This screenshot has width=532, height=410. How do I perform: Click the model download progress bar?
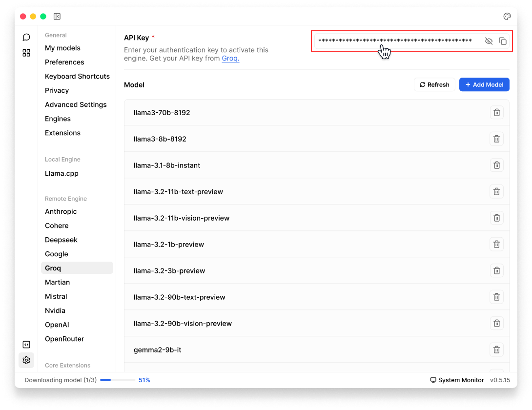(118, 380)
